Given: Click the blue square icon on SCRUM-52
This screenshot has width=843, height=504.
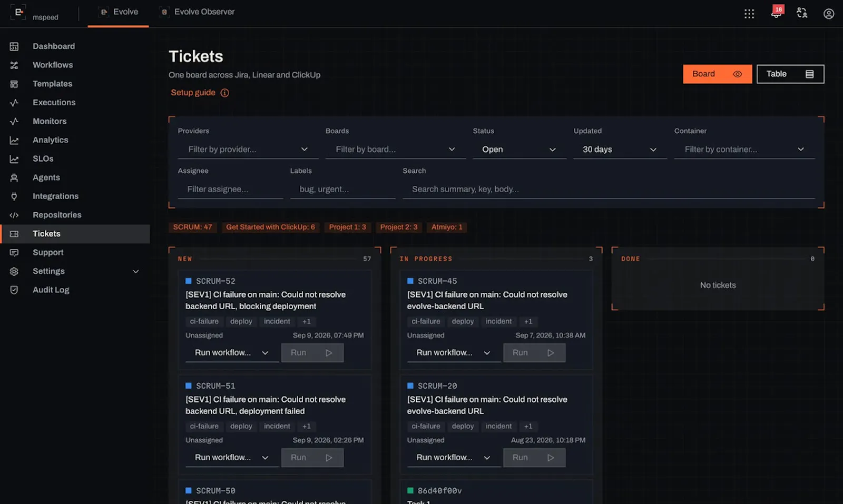Looking at the screenshot, I should pos(189,281).
